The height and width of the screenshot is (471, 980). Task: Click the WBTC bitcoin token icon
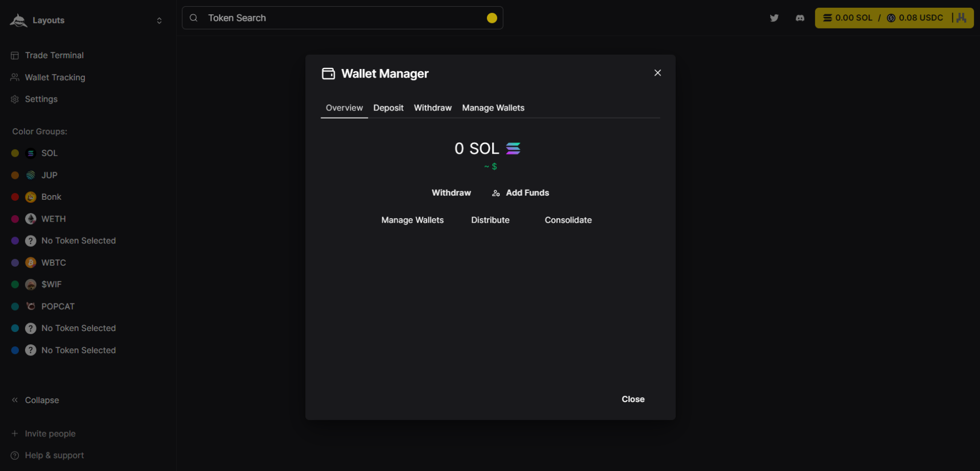[31, 263]
